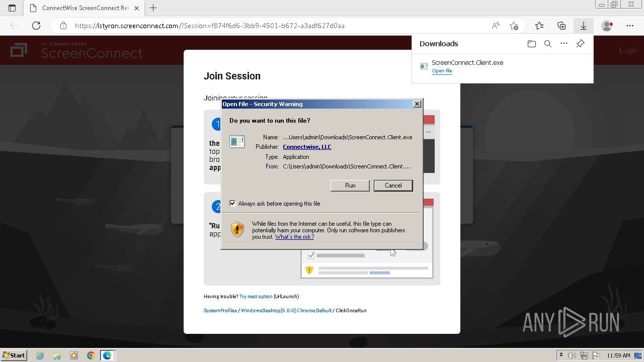Click the address bar URL

tap(209, 26)
